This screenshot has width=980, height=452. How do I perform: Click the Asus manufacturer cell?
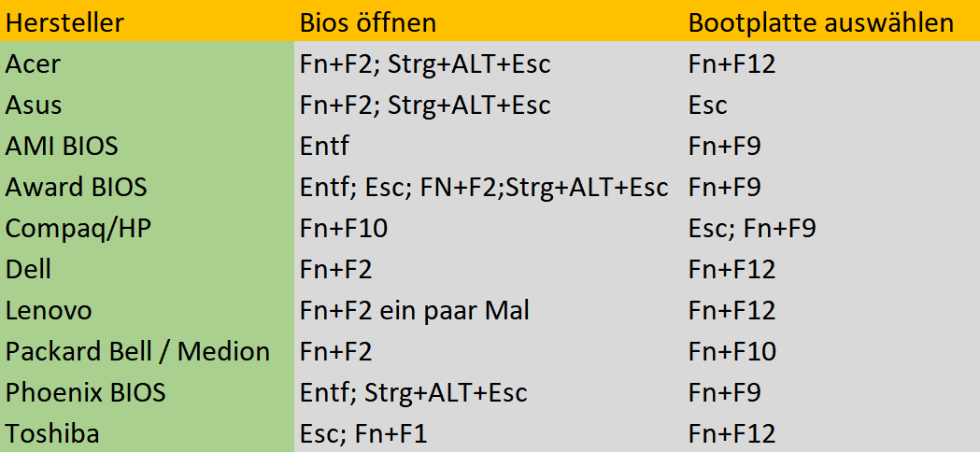pyautogui.click(x=34, y=105)
